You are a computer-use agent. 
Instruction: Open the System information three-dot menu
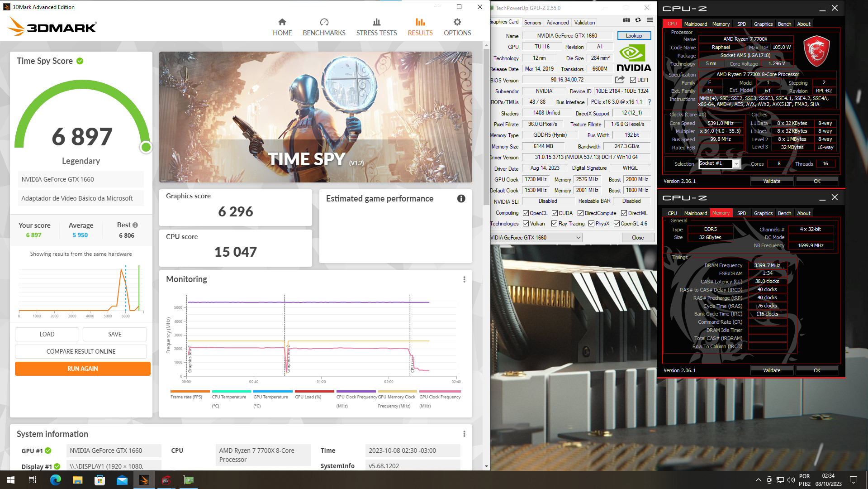click(464, 434)
